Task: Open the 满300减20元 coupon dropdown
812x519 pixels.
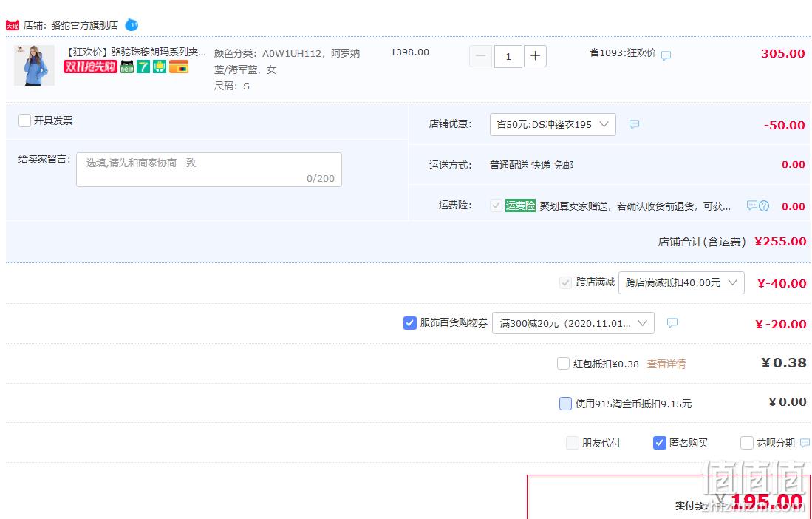Action: coord(573,323)
